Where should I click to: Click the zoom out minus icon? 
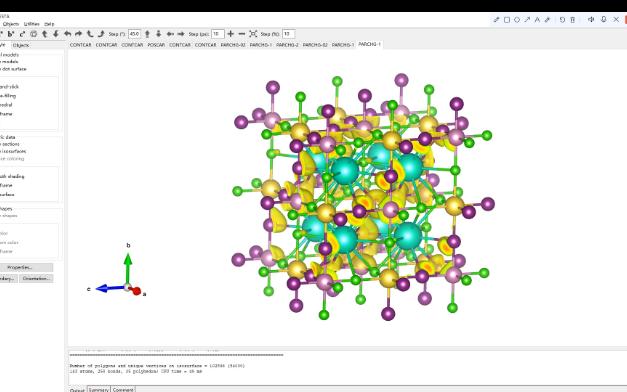click(242, 34)
